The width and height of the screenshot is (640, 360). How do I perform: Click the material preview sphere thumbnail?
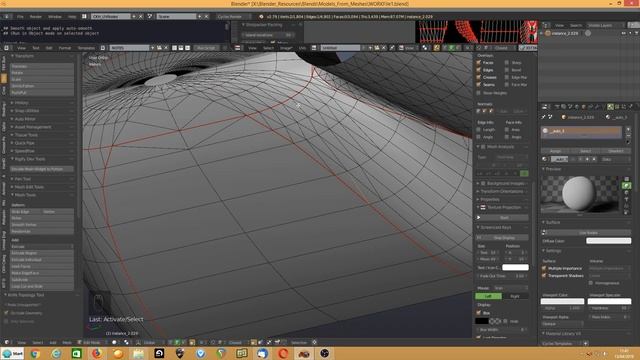579,194
